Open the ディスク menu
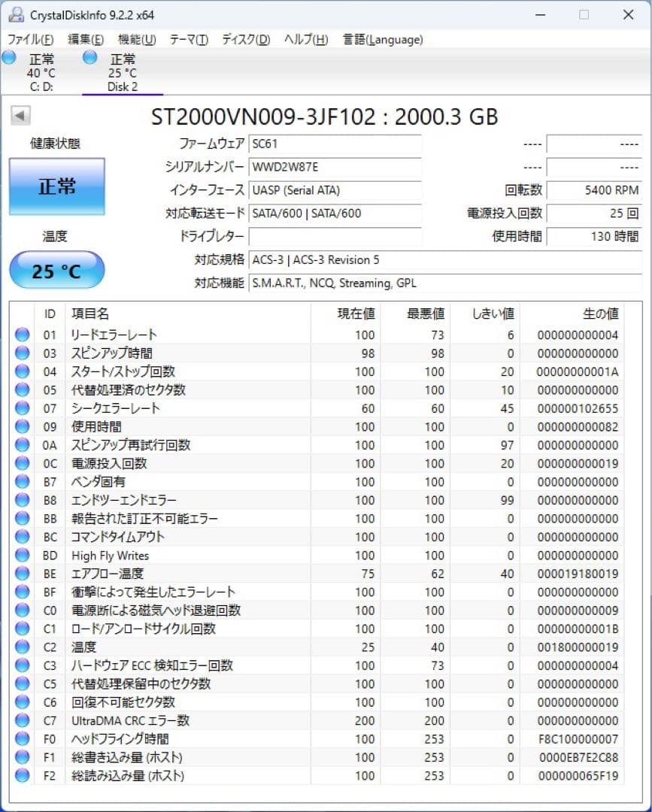652x812 pixels. (x=243, y=39)
